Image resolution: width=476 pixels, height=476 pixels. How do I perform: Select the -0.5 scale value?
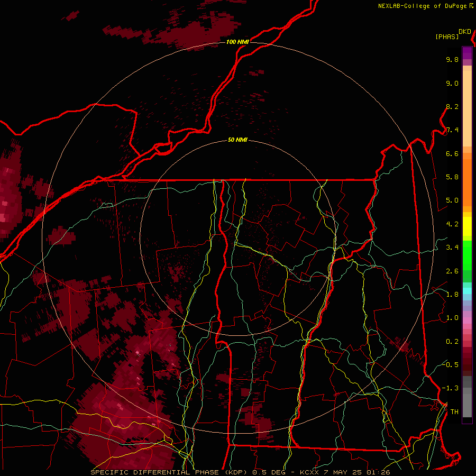tap(450, 365)
